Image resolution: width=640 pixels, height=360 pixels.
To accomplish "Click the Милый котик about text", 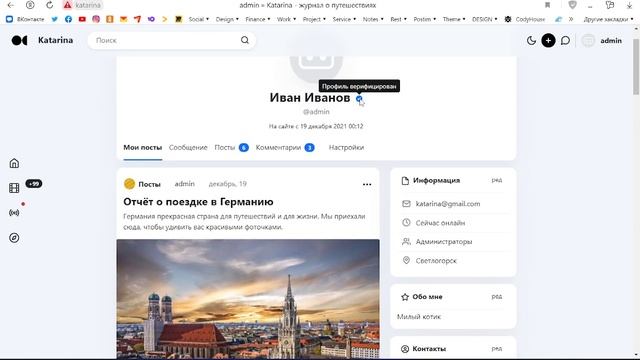I will click(419, 316).
